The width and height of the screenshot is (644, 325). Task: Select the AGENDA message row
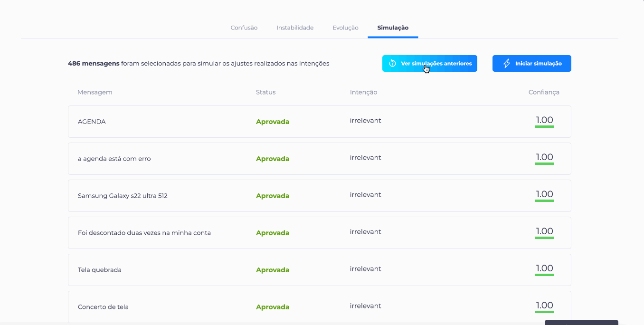(320, 122)
